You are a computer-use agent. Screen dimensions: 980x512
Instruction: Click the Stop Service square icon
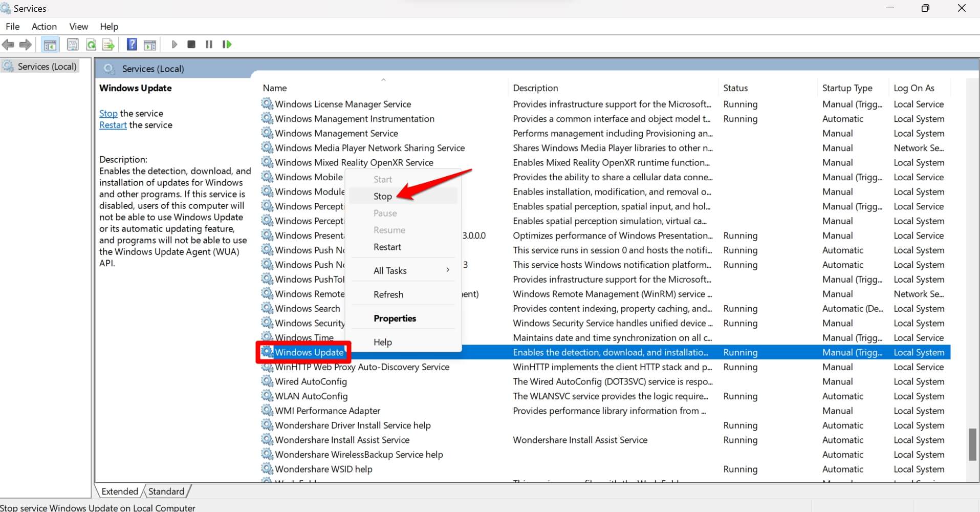point(191,45)
